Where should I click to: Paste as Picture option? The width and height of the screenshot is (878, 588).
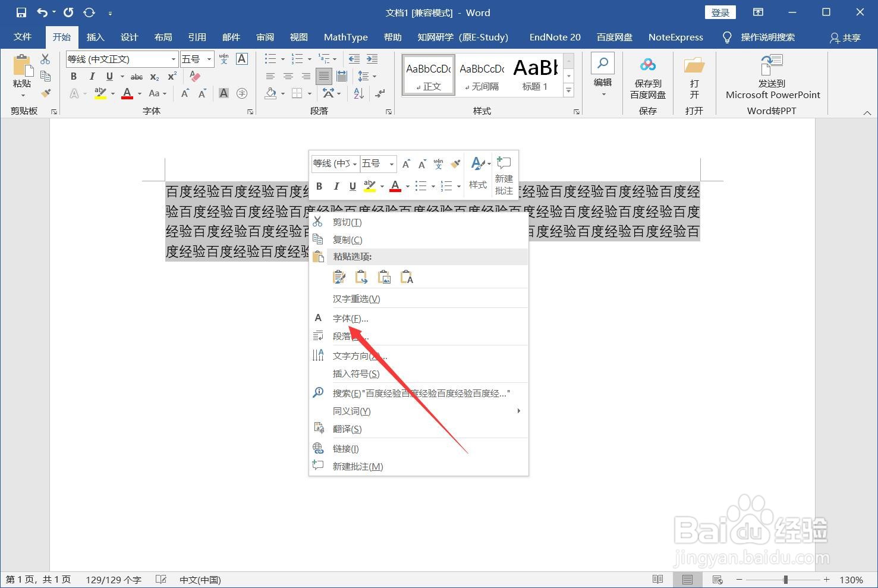coord(385,277)
